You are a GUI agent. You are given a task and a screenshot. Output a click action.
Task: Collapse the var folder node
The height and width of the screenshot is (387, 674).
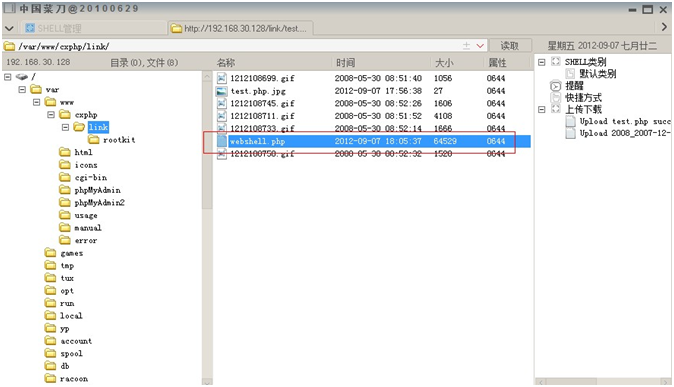[x=22, y=89]
